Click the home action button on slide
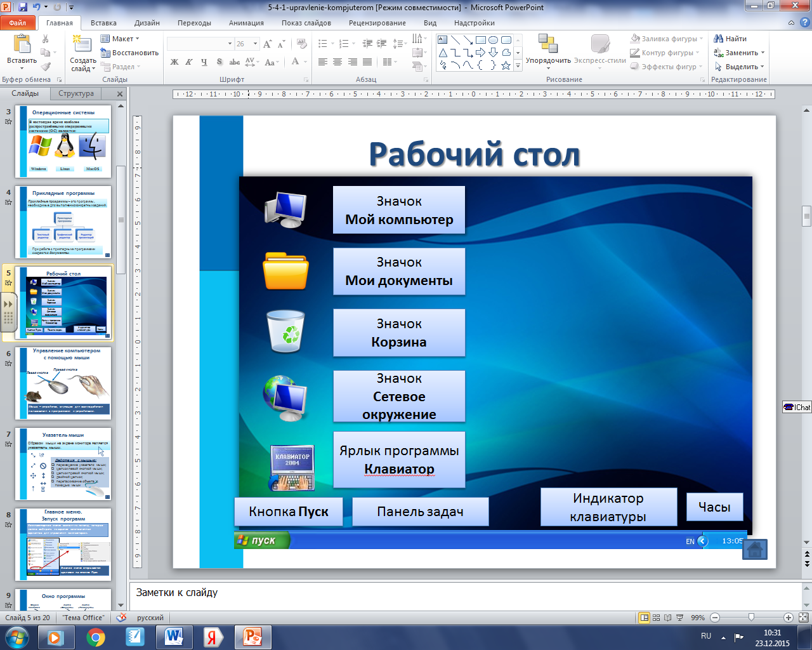The image size is (812, 650). [x=755, y=550]
